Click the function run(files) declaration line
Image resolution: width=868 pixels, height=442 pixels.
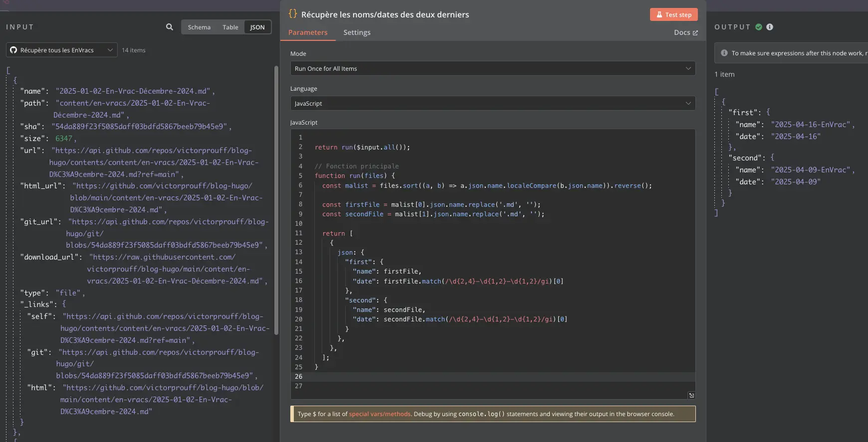coord(355,176)
